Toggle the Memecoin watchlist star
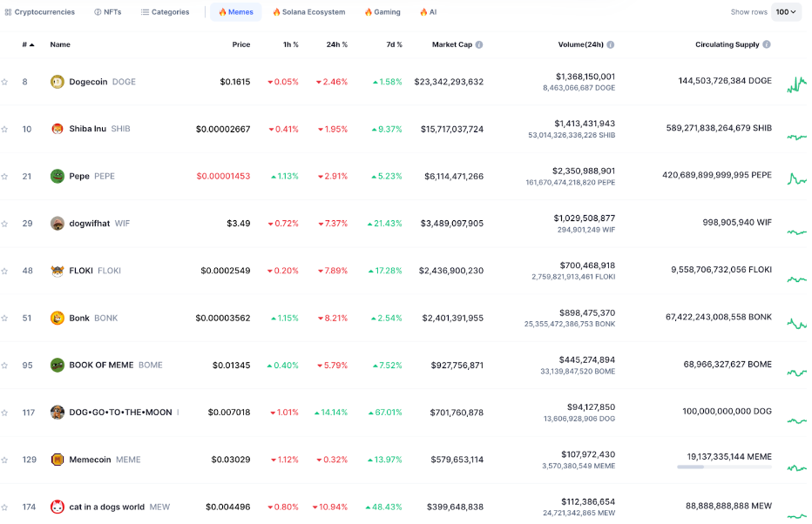Image resolution: width=812 pixels, height=524 pixels. [4, 460]
